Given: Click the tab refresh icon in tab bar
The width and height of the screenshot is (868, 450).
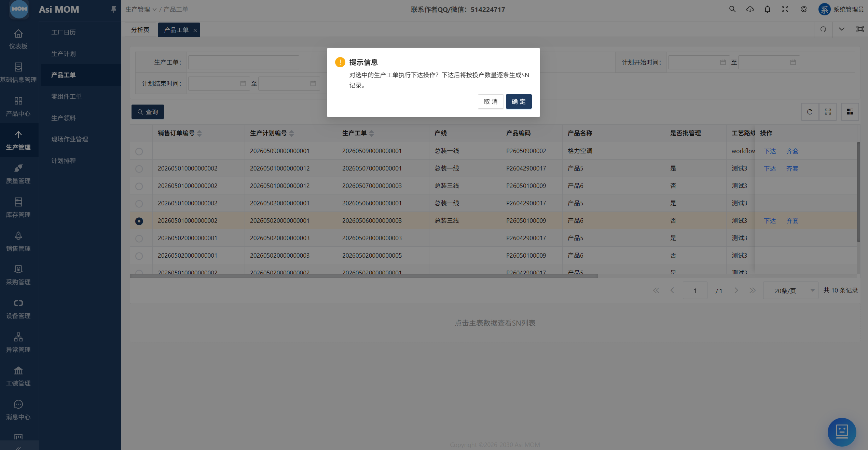Looking at the screenshot, I should point(824,29).
